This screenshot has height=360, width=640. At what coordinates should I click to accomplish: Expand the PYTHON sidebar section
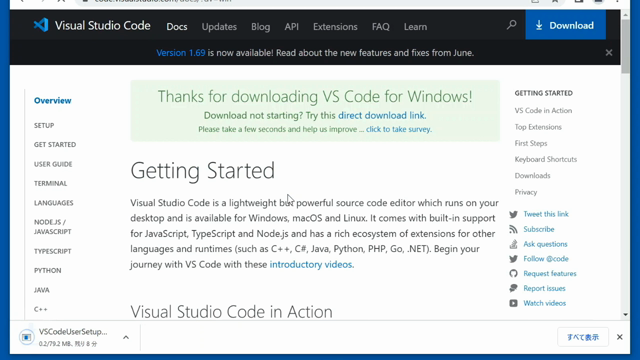click(47, 270)
